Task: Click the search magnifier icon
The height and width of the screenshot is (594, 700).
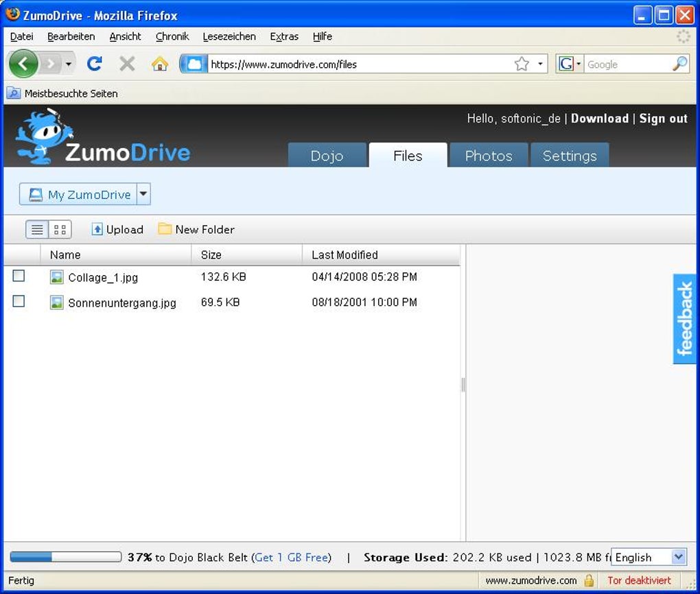Action: click(680, 64)
